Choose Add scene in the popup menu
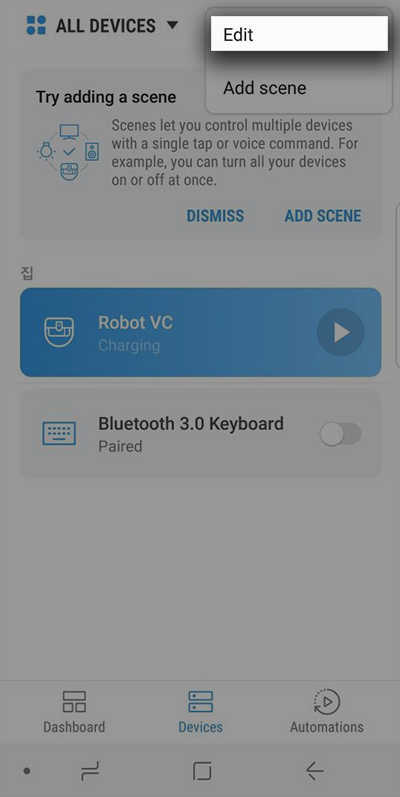Screen dimensions: 400x797 pyautogui.click(x=299, y=88)
